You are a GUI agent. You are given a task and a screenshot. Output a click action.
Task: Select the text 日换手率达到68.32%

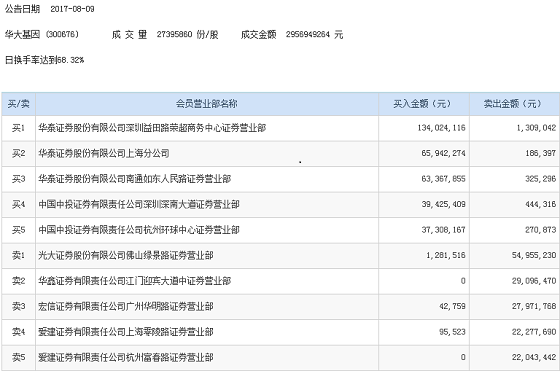tap(45, 60)
